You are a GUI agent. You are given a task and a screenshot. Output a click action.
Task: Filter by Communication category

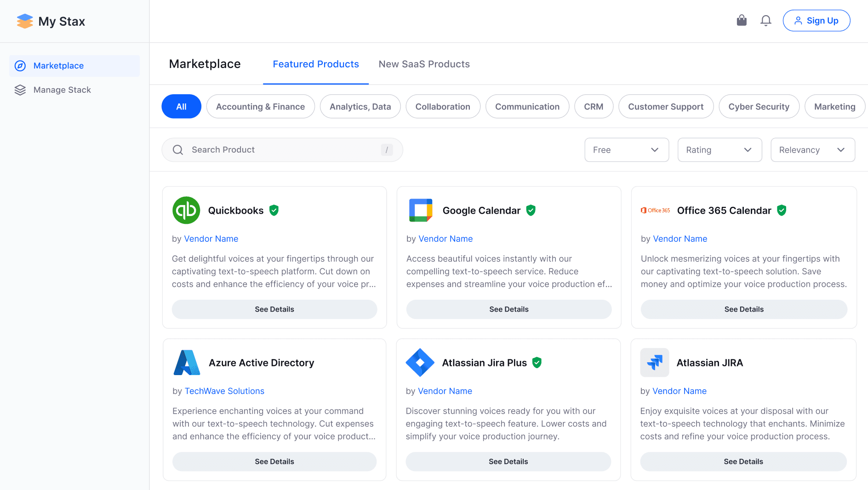[527, 107]
